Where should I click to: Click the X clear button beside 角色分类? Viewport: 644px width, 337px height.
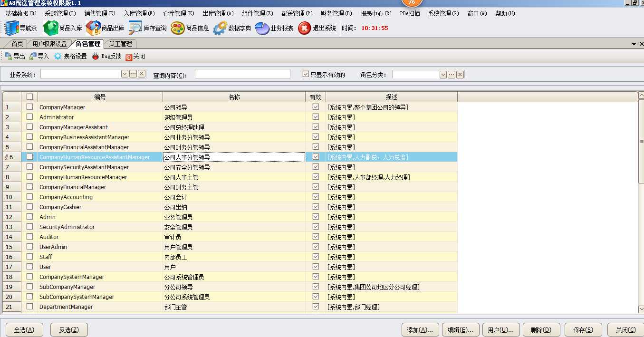[x=460, y=75]
